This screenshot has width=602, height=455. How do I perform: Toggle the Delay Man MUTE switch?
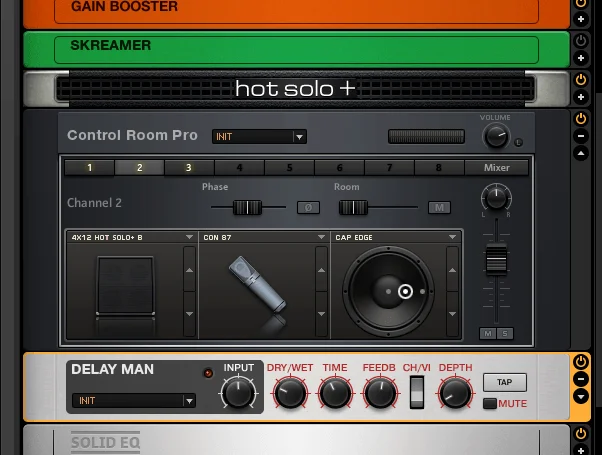tap(490, 404)
